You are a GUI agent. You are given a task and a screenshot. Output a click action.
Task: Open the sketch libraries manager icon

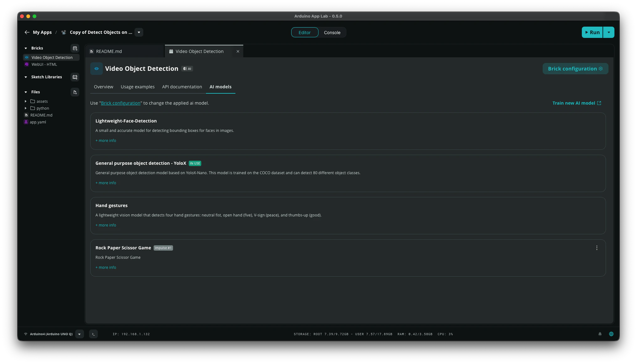(75, 77)
